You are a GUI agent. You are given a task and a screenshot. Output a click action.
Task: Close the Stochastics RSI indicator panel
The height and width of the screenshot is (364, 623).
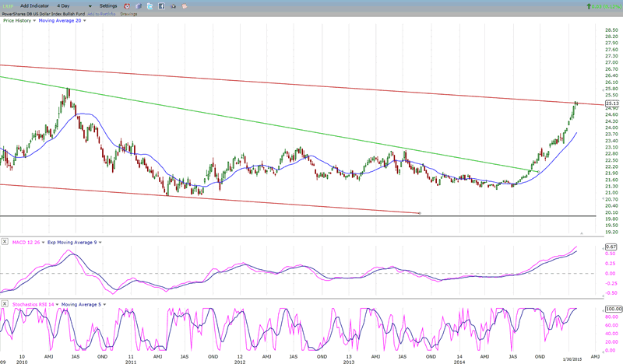pyautogui.click(x=5, y=303)
